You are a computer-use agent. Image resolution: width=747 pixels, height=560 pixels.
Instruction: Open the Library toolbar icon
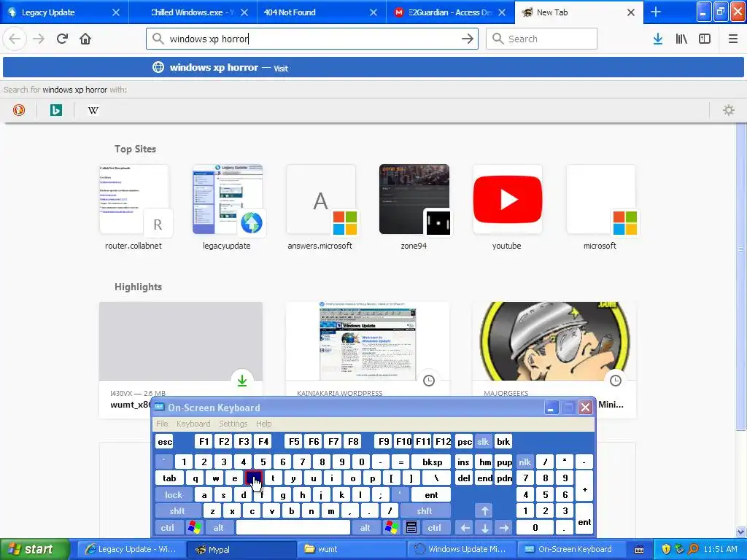point(681,39)
